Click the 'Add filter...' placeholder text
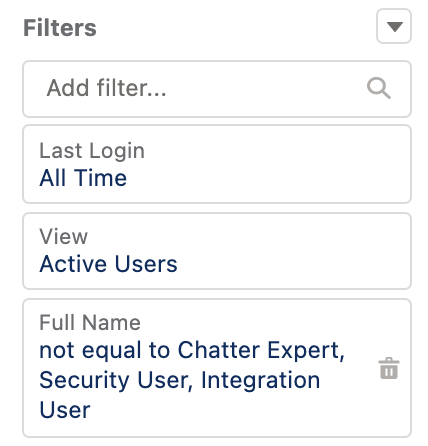428x446 pixels. click(x=107, y=88)
